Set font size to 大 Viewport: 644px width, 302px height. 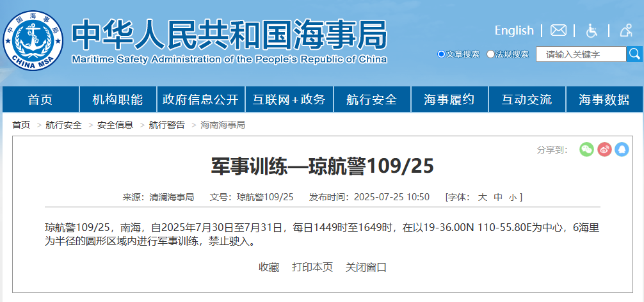pos(483,197)
